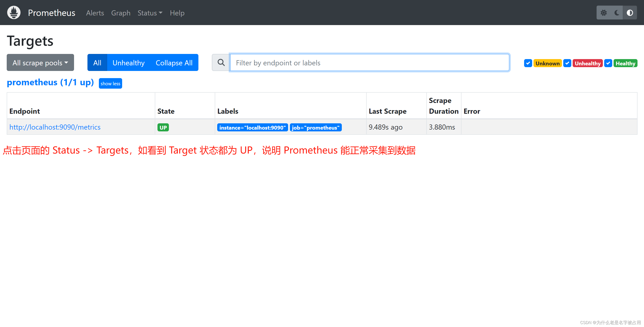Focus the Filter by endpoint or labels field
644x327 pixels.
coord(370,62)
